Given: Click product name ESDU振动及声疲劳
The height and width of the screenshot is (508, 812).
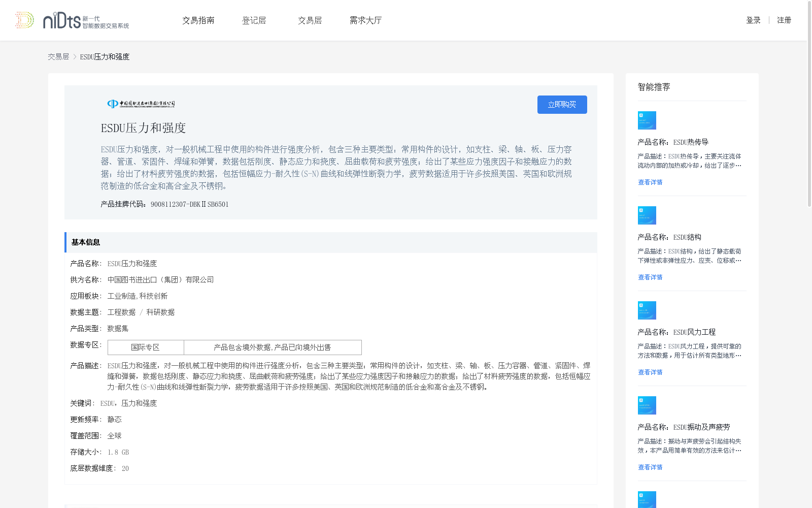Looking at the screenshot, I should [701, 427].
